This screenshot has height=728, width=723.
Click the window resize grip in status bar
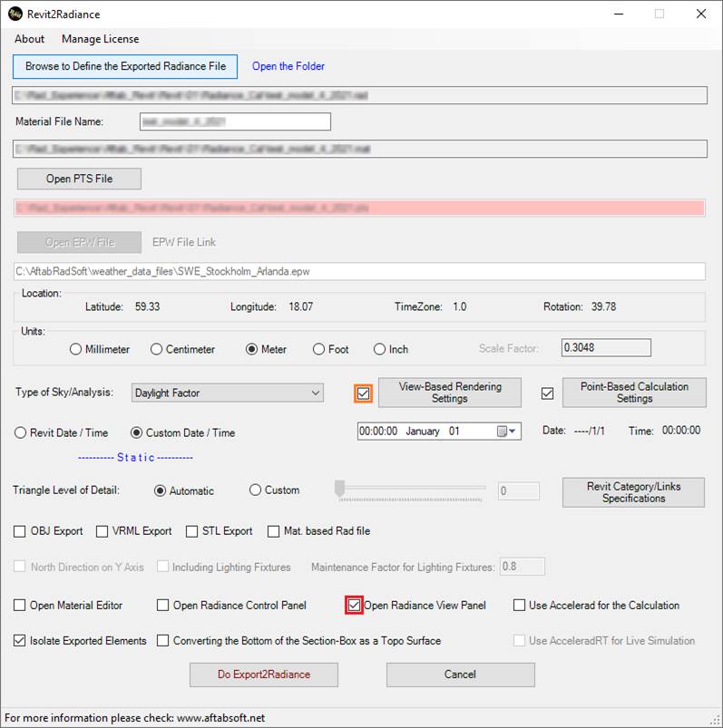coord(716,719)
